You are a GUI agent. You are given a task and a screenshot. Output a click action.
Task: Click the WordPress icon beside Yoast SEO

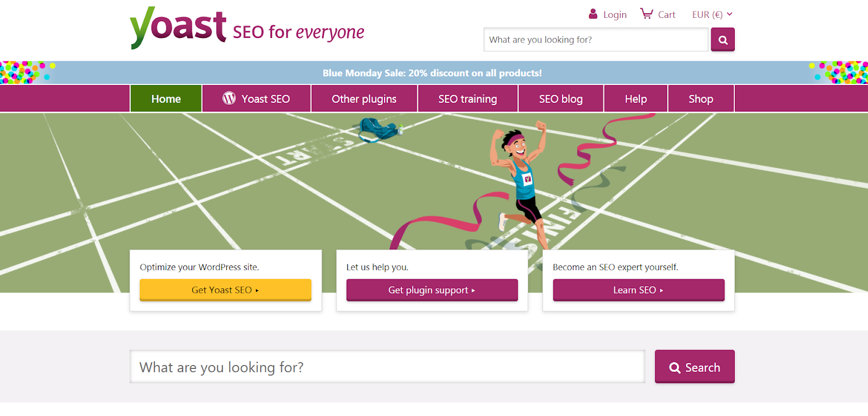point(229,98)
